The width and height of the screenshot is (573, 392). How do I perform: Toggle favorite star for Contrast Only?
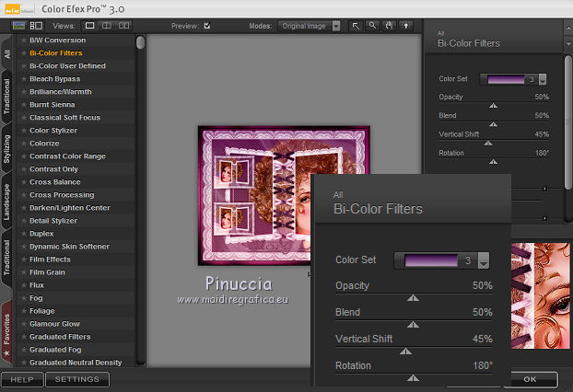24,169
